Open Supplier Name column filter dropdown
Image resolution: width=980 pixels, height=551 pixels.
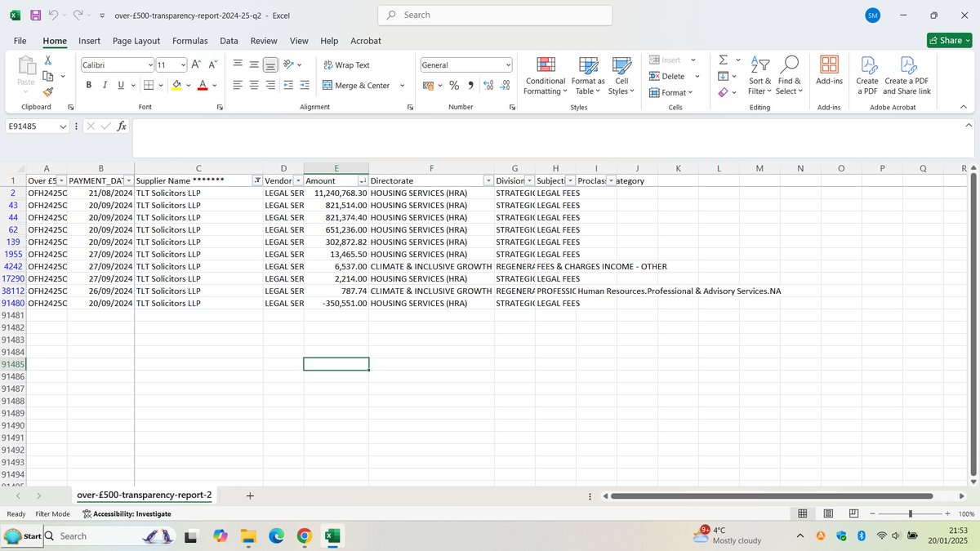click(x=257, y=180)
